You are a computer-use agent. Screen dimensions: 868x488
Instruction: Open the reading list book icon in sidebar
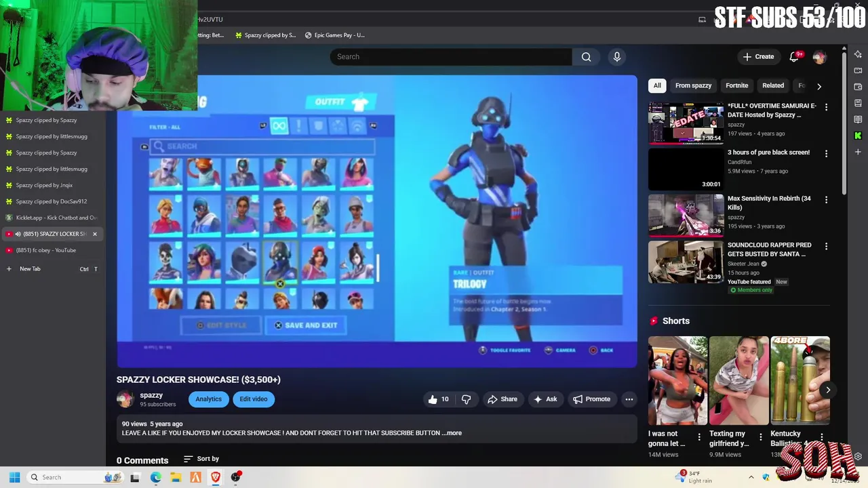pyautogui.click(x=858, y=119)
